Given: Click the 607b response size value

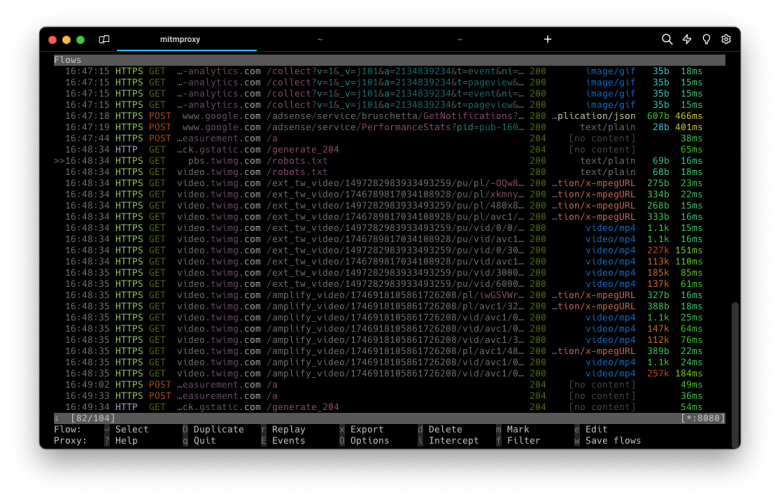Looking at the screenshot, I should click(658, 116).
